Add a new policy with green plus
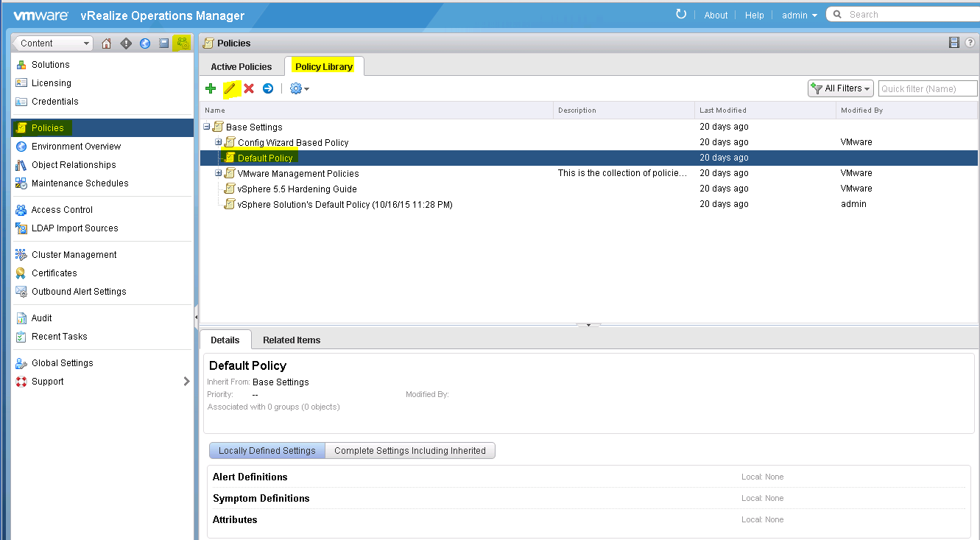The image size is (980, 540). click(211, 88)
